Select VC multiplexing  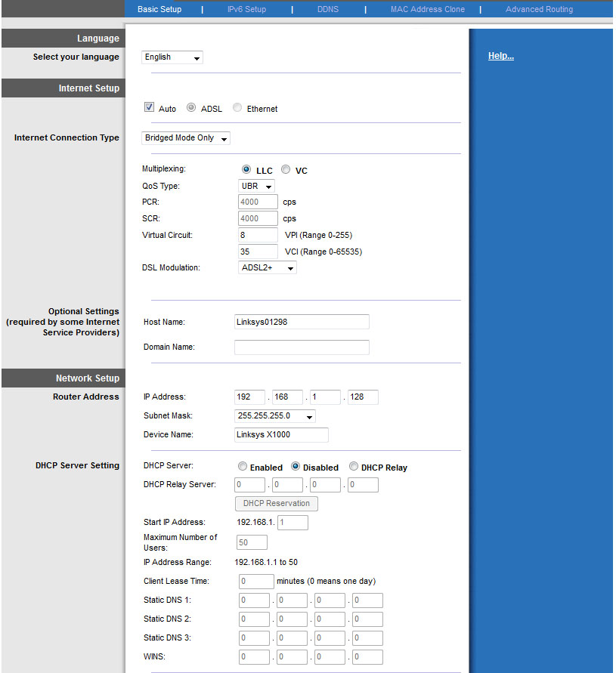(x=286, y=169)
